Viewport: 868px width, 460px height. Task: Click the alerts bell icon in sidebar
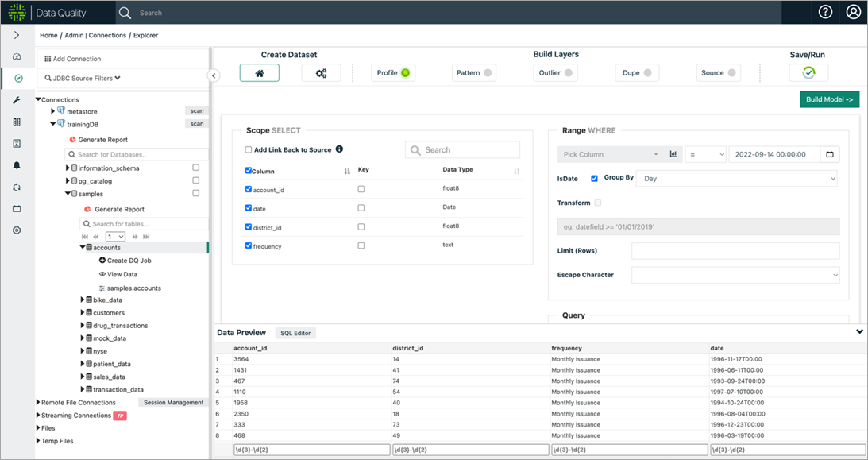point(17,165)
